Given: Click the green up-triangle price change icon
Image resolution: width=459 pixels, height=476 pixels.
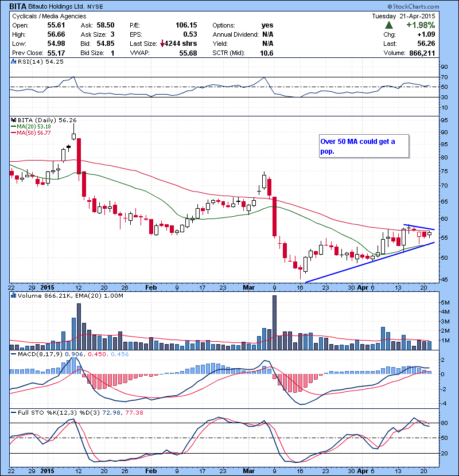Looking at the screenshot, I should [x=389, y=25].
